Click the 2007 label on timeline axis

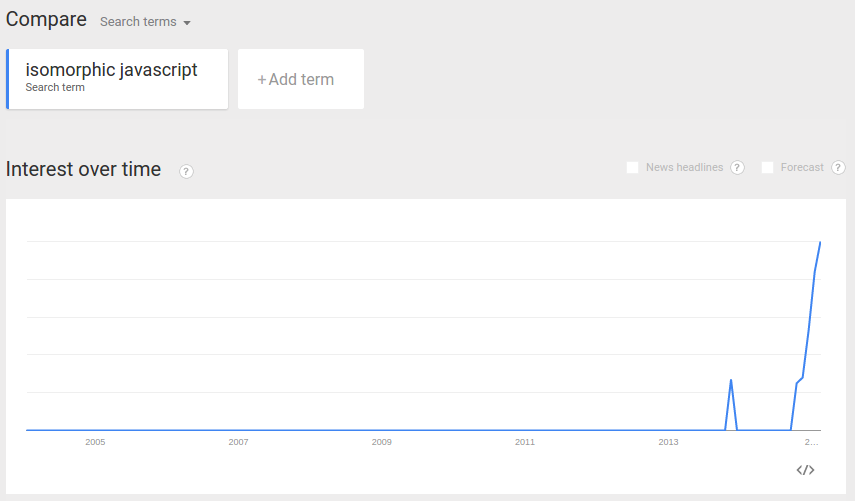238,442
